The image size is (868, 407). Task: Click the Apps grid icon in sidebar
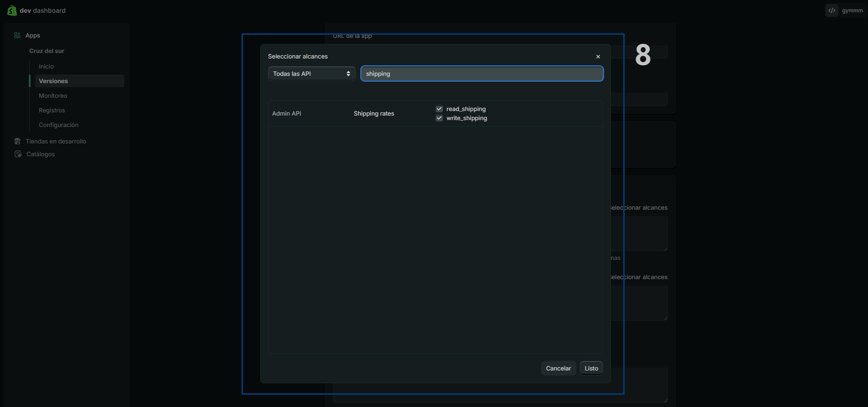17,36
